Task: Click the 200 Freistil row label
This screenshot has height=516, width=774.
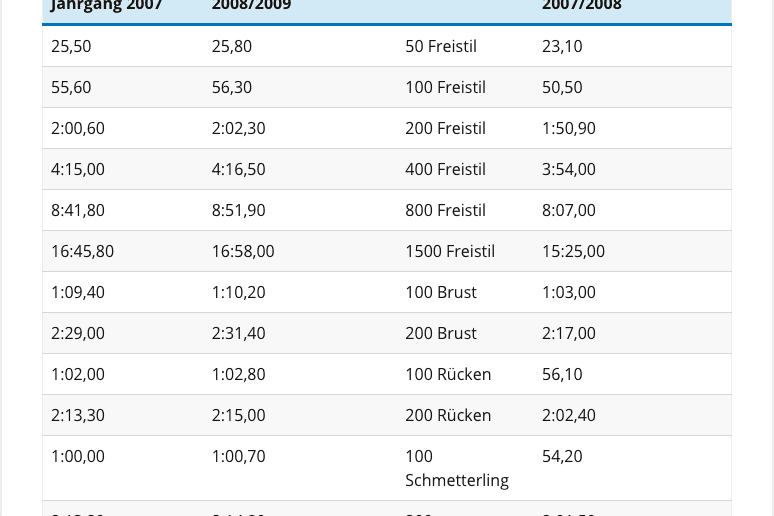Action: pyautogui.click(x=445, y=128)
